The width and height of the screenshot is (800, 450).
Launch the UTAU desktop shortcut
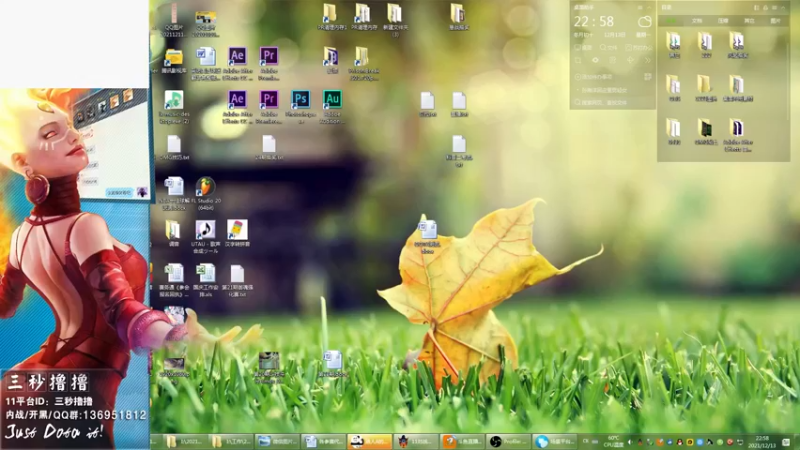206,230
